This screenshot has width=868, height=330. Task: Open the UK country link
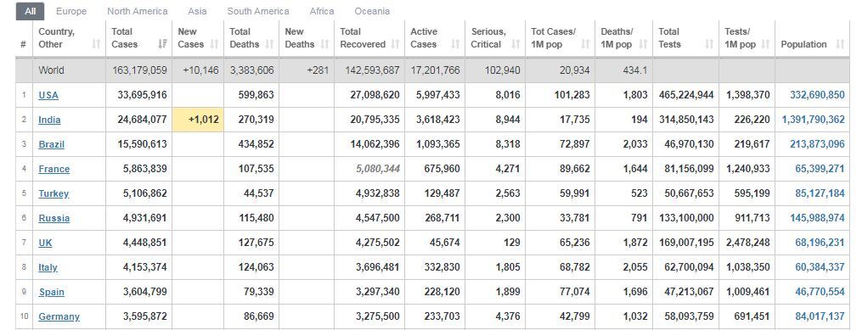[45, 242]
